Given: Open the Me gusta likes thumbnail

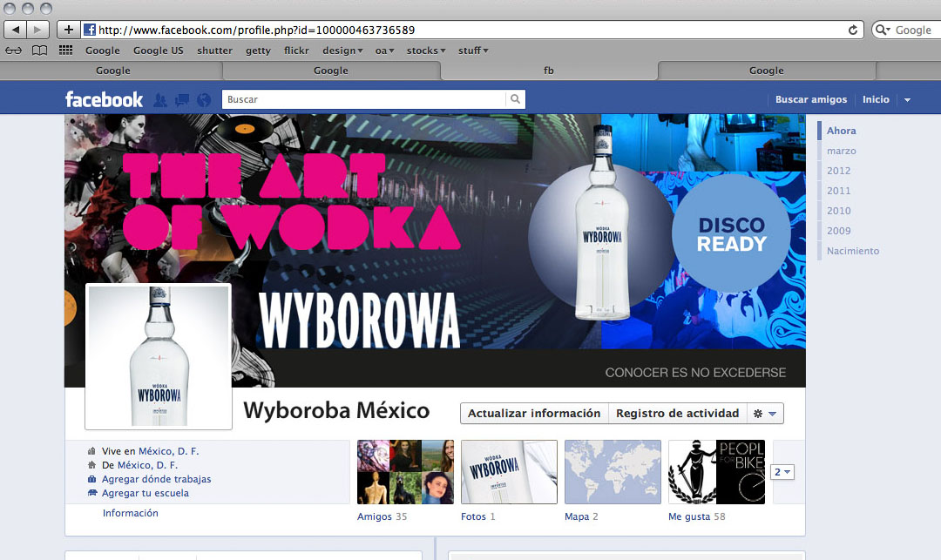Looking at the screenshot, I should coord(716,472).
